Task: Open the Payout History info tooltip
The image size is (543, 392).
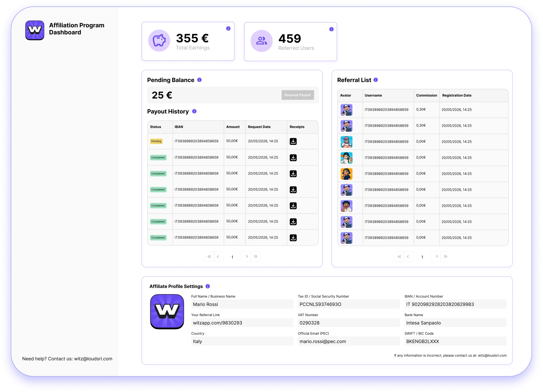Action: (194, 111)
